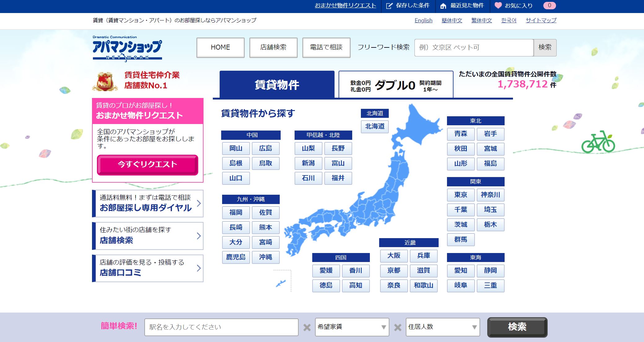Expand 店舗口コミ sidebar chevron
644x342 pixels.
coord(199,268)
